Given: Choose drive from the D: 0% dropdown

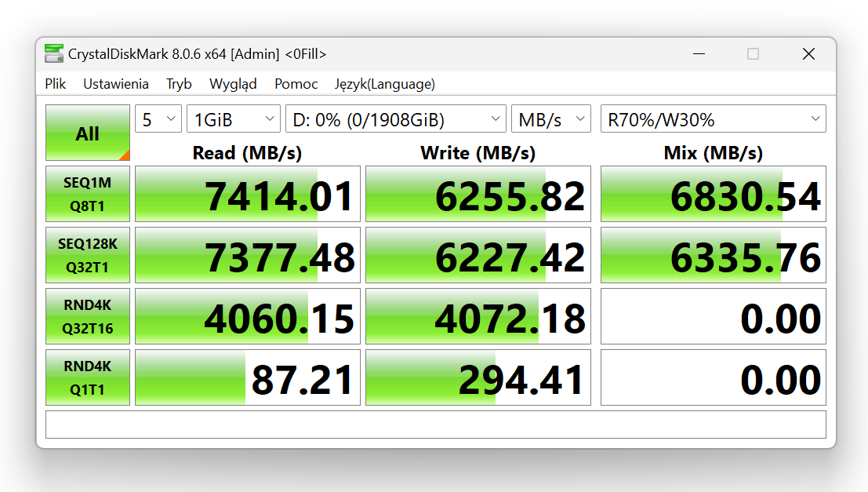Looking at the screenshot, I should [x=395, y=119].
